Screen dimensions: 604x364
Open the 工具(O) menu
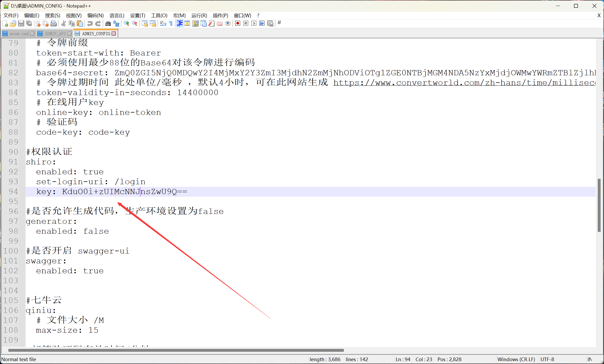[x=159, y=16]
